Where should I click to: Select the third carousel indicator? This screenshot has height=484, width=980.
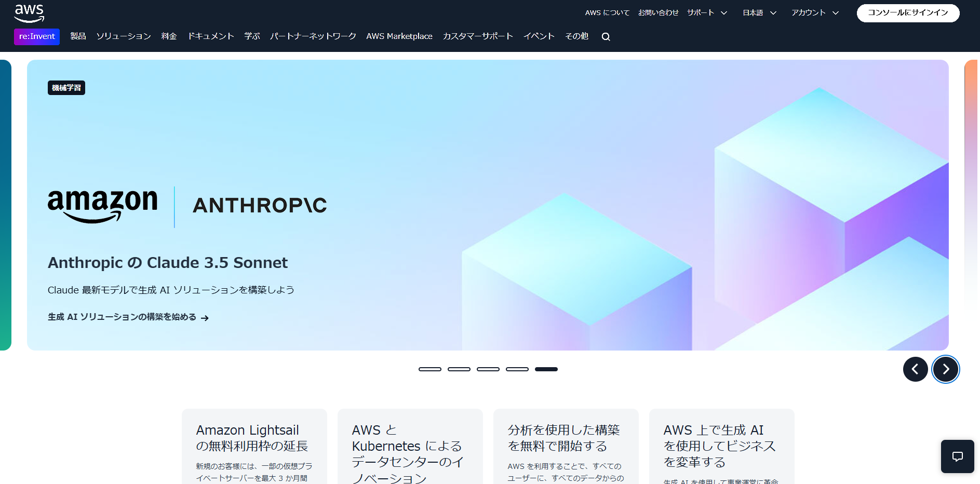tap(488, 369)
